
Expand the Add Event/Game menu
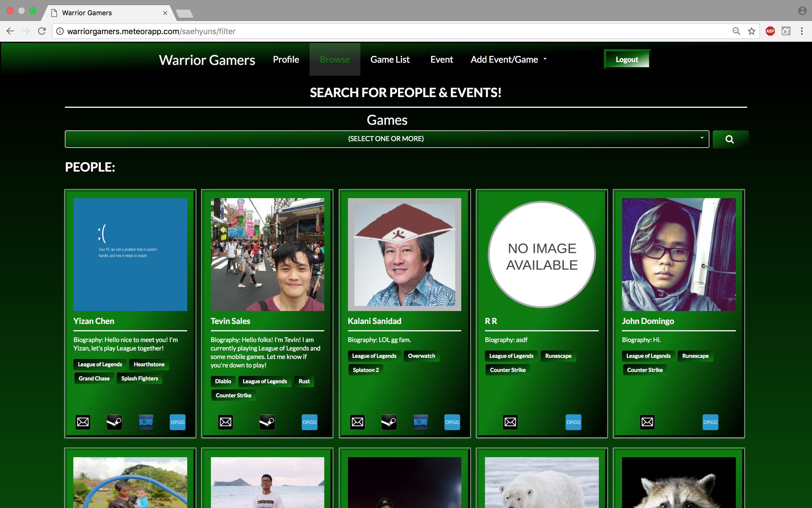pos(509,60)
